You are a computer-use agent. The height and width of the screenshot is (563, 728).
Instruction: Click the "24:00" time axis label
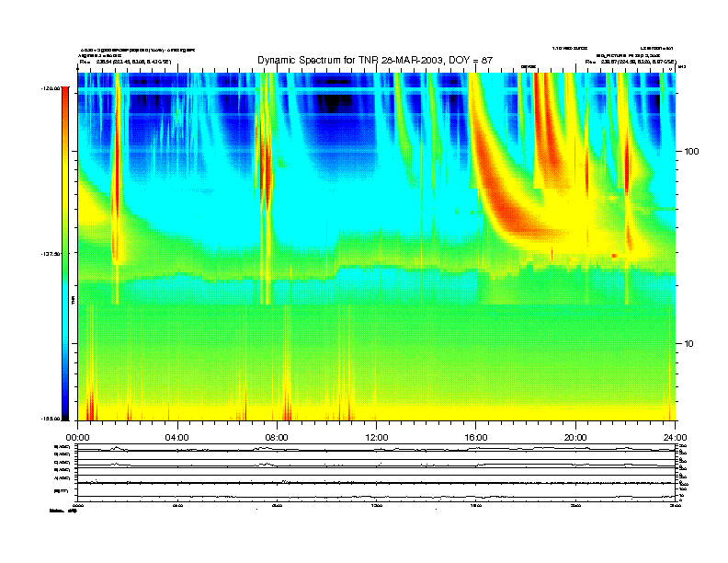(675, 438)
